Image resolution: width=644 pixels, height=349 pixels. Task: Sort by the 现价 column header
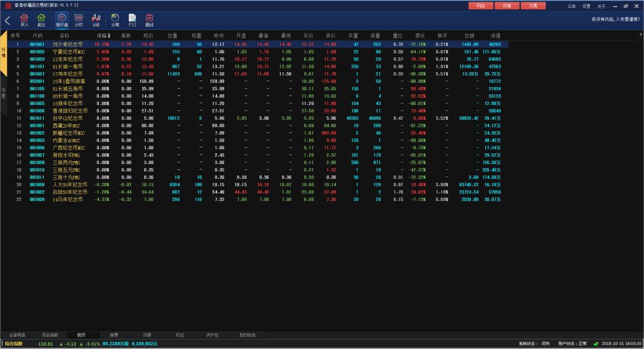click(x=148, y=36)
